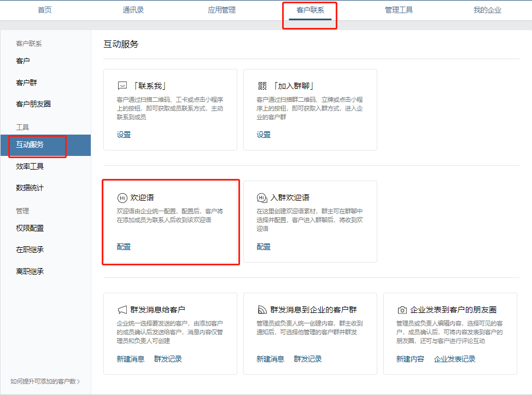
Task: Click the 联系我 chat bubble icon
Action: [x=122, y=86]
